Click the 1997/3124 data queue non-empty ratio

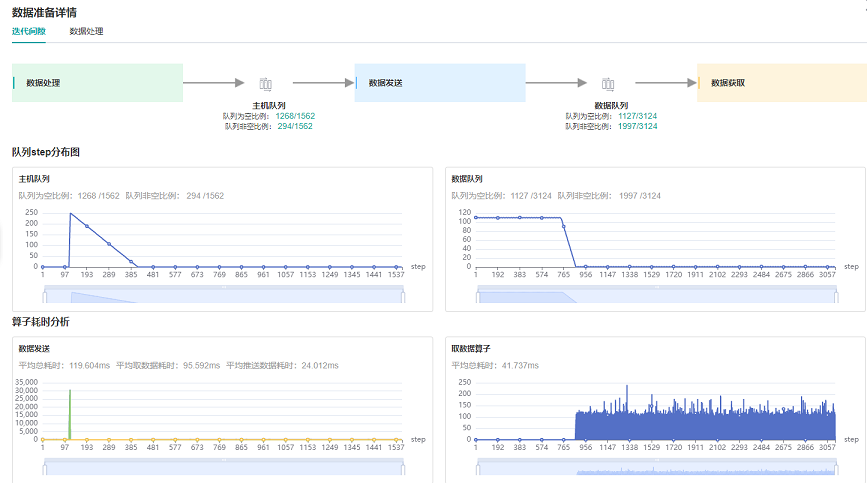[x=636, y=127]
